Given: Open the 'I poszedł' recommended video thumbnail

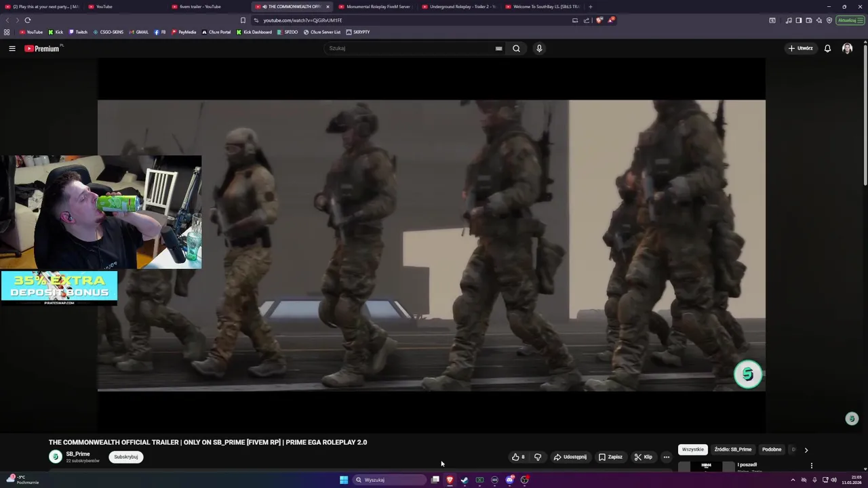Looking at the screenshot, I should tap(706, 466).
